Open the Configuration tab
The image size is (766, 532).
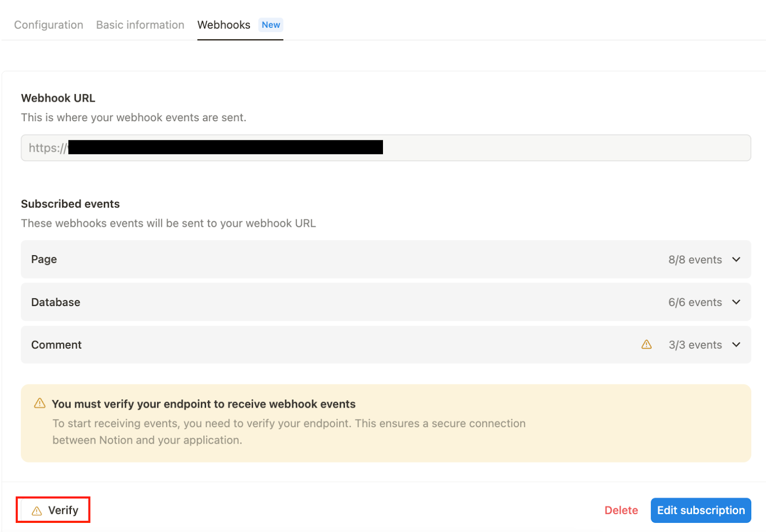pyautogui.click(x=48, y=25)
